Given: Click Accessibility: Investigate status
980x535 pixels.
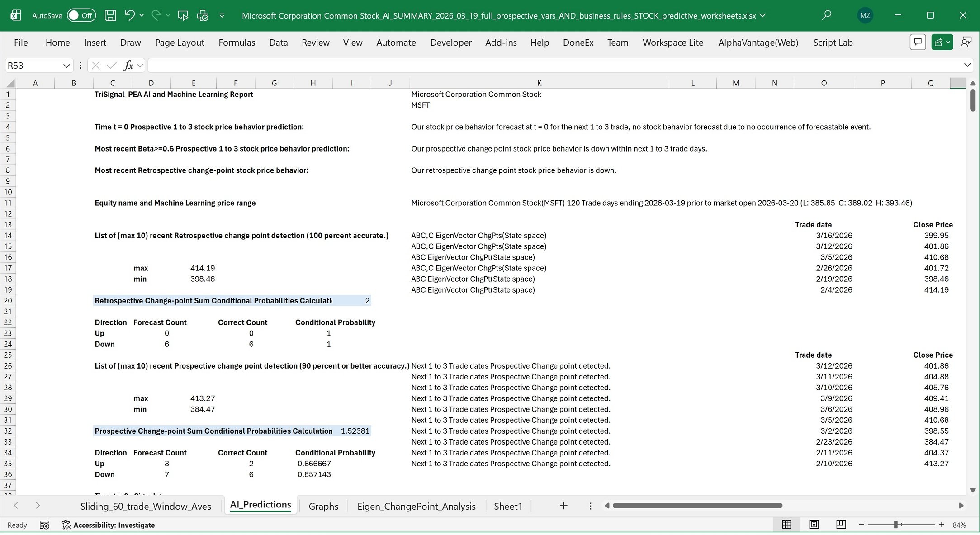Looking at the screenshot, I should pos(109,525).
